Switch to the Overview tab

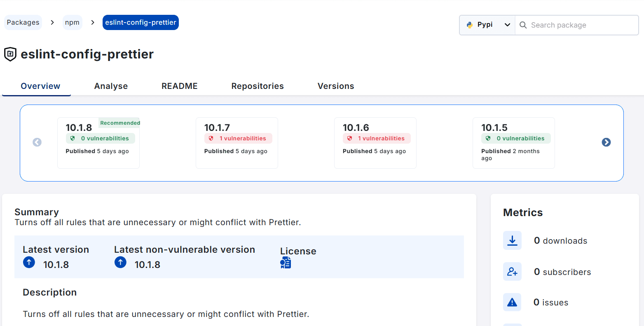pos(40,86)
